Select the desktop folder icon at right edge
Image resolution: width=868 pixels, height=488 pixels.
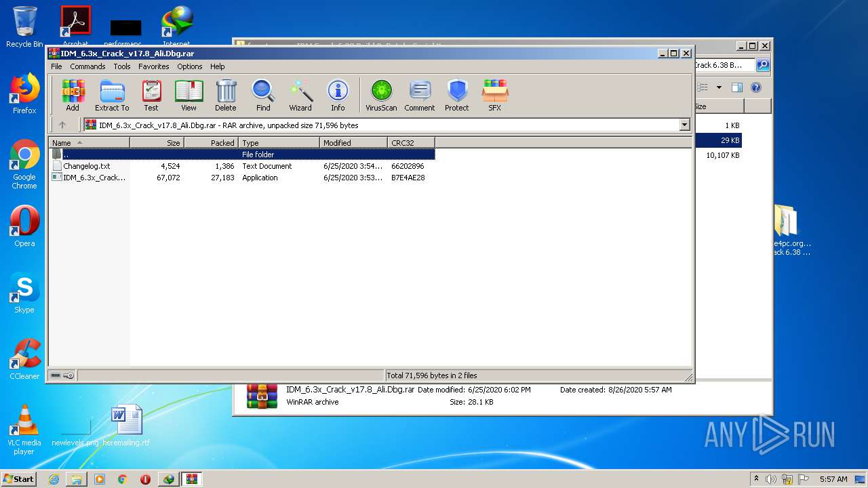(789, 230)
